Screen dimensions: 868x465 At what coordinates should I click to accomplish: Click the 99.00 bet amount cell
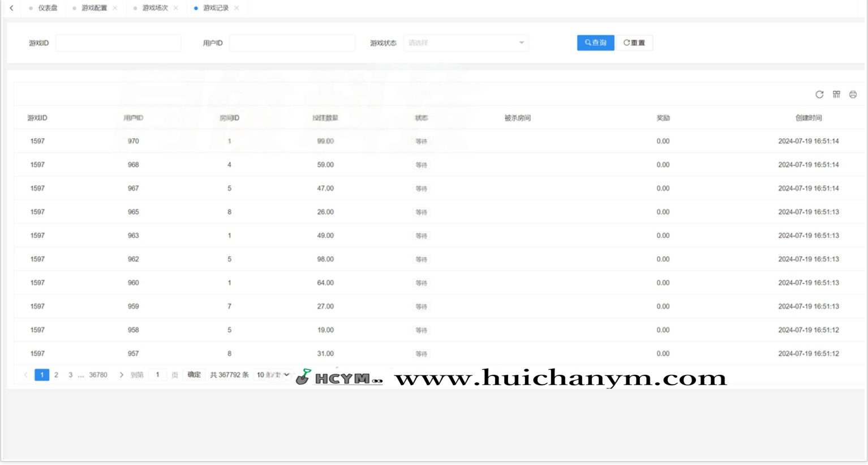pos(325,141)
